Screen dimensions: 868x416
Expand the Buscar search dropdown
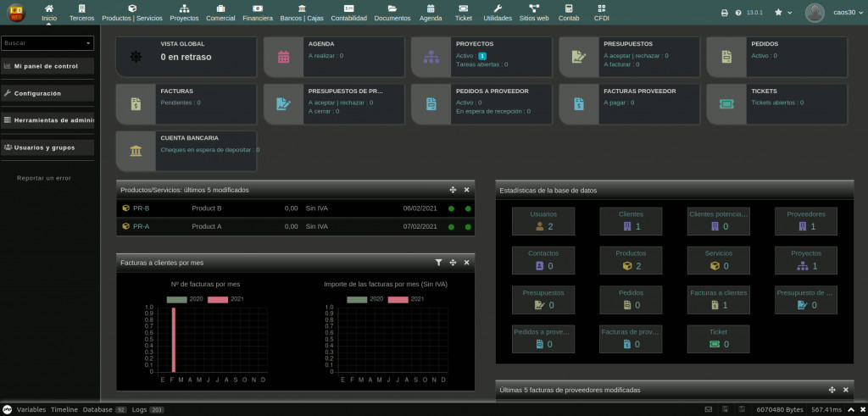pyautogui.click(x=88, y=42)
